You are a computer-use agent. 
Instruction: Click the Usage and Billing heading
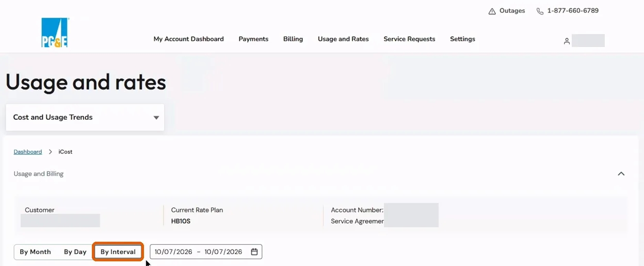pos(39,174)
